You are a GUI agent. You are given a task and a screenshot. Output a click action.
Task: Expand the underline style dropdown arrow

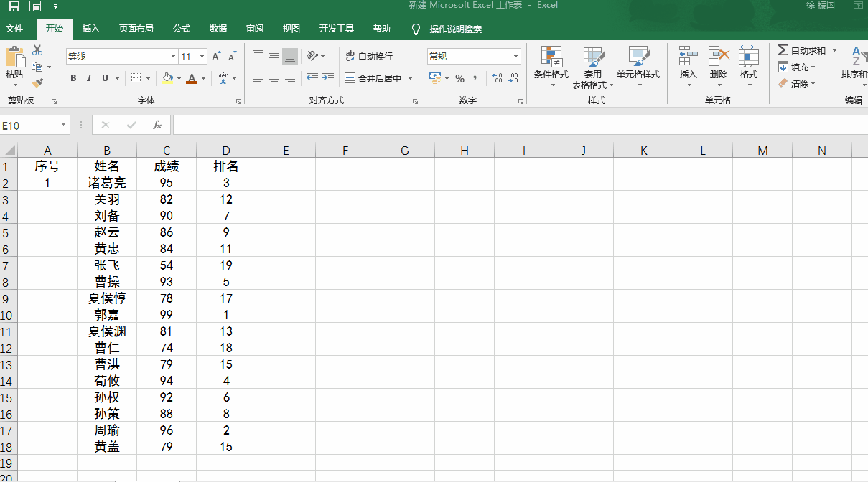click(x=116, y=79)
